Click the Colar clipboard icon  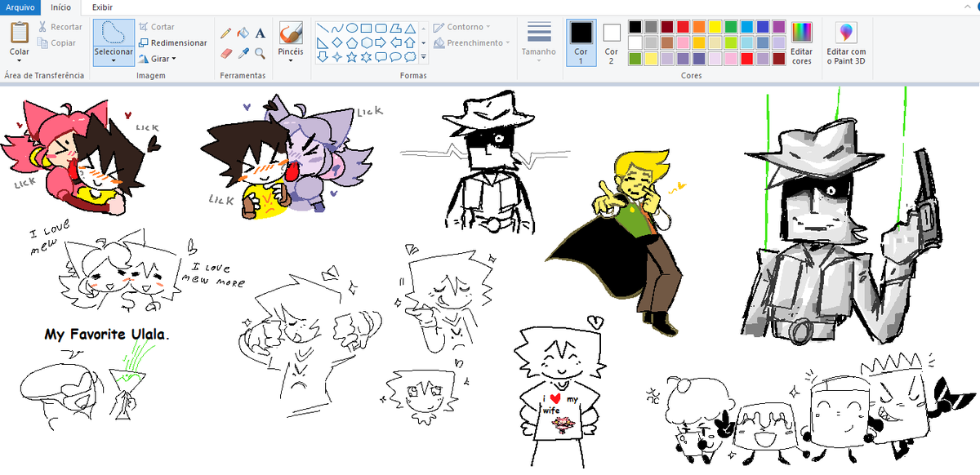coord(20,33)
